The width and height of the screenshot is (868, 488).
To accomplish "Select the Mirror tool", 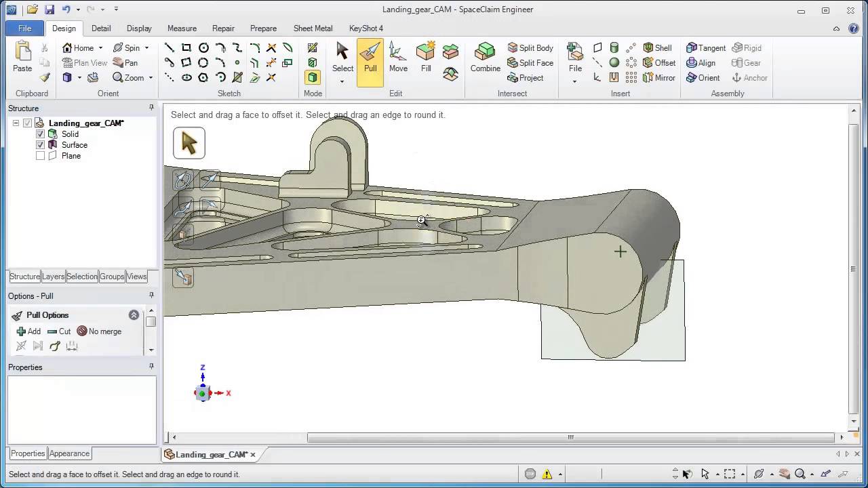I will click(x=658, y=77).
